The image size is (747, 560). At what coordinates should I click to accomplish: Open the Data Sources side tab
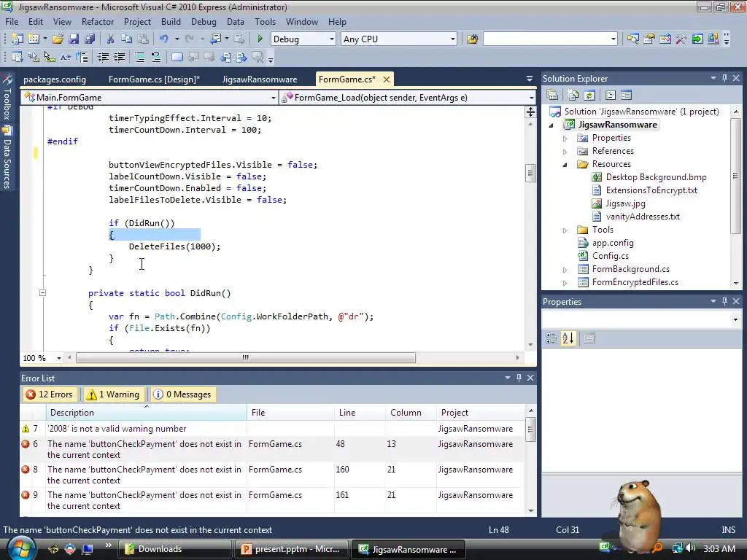pyautogui.click(x=7, y=157)
